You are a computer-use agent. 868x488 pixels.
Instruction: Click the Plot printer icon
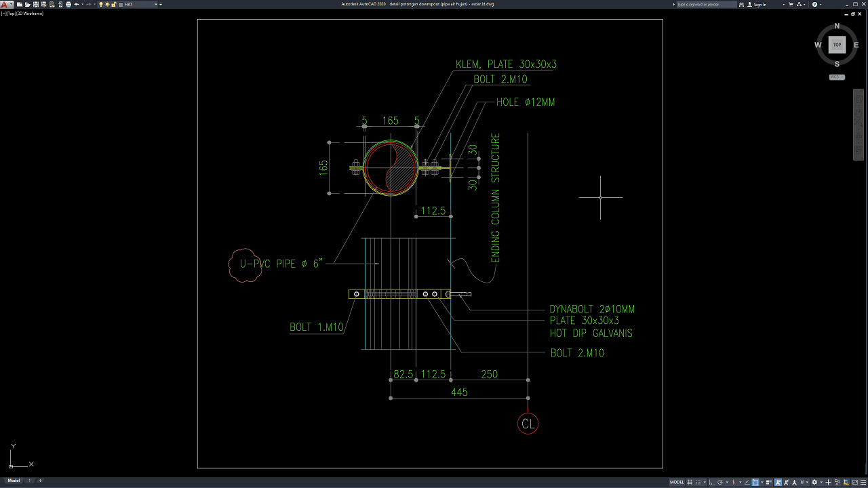tap(67, 4)
